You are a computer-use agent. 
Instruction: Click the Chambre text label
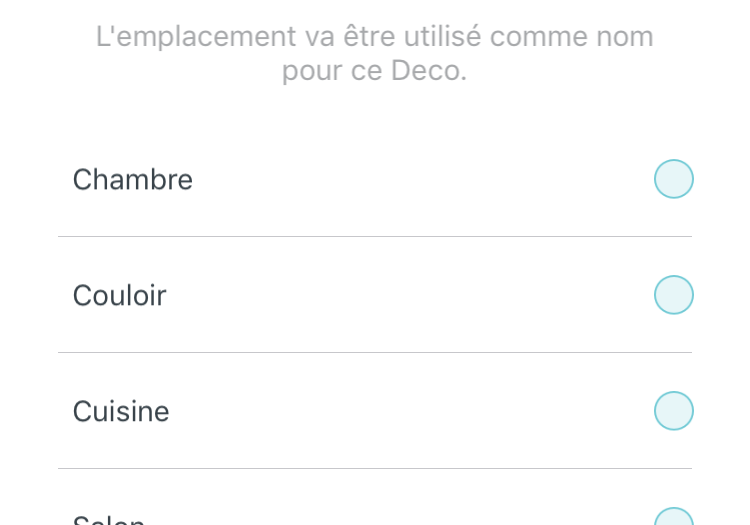pyautogui.click(x=133, y=180)
